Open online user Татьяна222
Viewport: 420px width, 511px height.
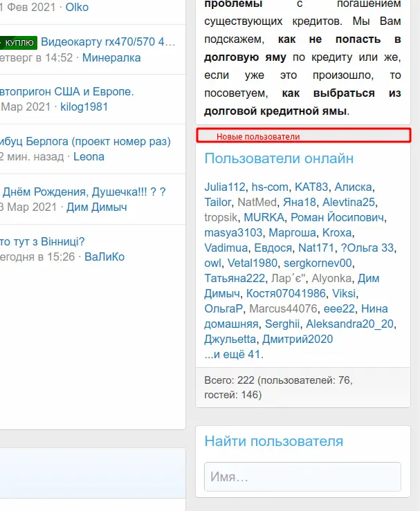pyautogui.click(x=235, y=278)
